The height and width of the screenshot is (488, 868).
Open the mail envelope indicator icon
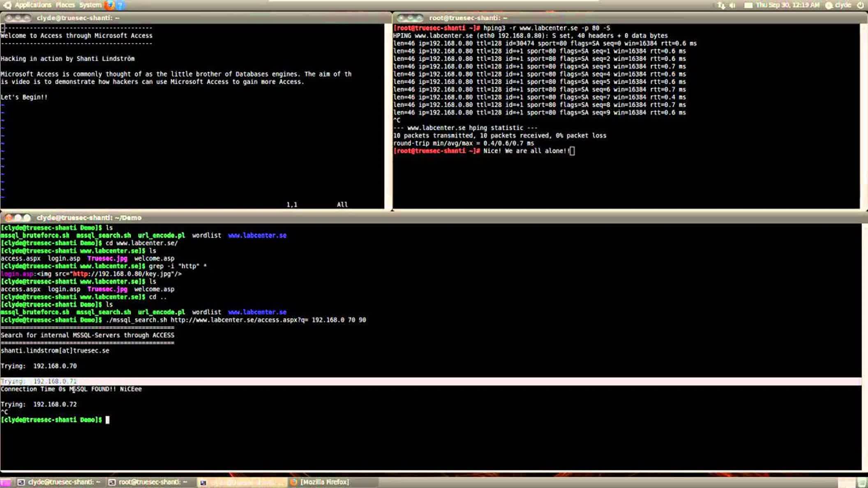point(748,5)
